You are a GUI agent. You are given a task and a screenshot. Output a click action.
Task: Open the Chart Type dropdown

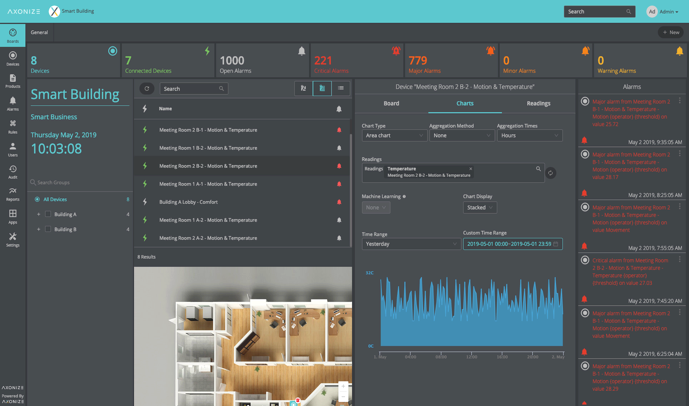pos(394,135)
